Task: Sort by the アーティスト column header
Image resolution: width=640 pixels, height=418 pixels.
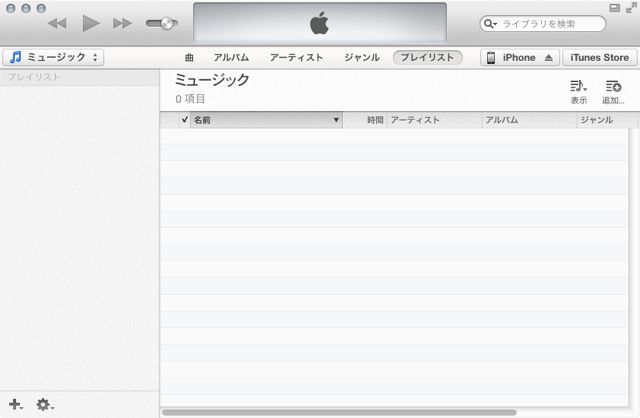Action: (x=434, y=120)
